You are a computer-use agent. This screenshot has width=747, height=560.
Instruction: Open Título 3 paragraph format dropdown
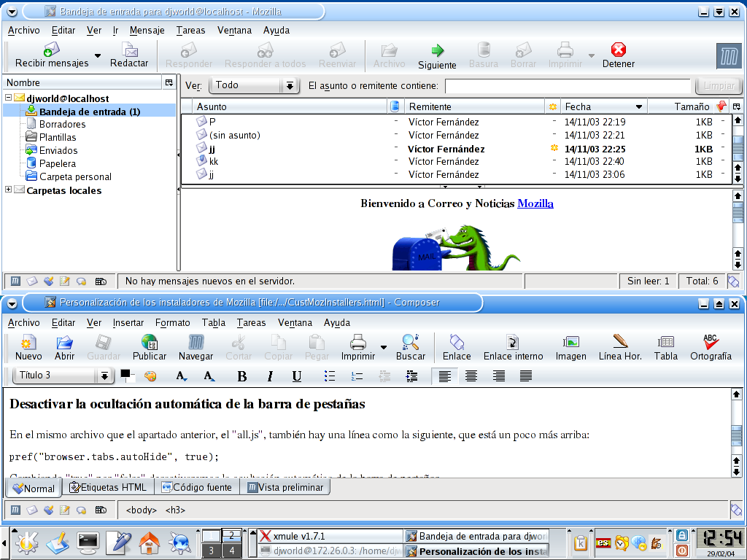pyautogui.click(x=63, y=376)
